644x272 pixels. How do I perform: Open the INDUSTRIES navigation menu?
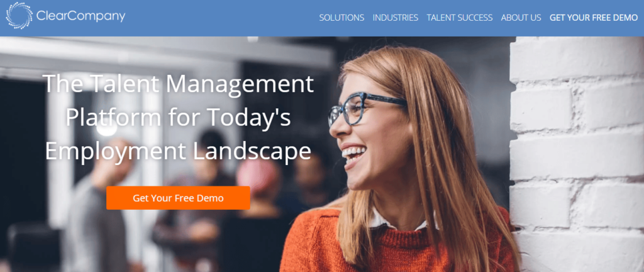[396, 18]
